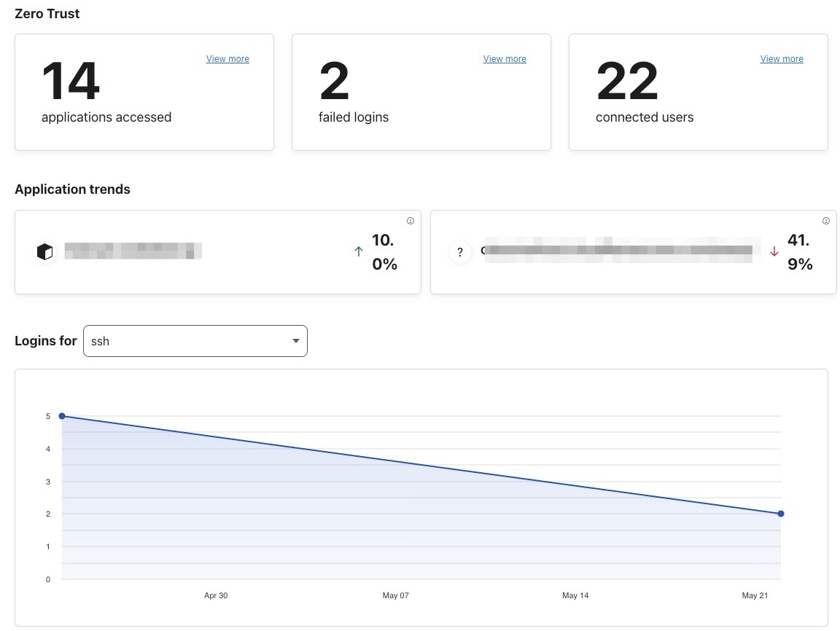
Task: View more details for failed logins
Action: (x=505, y=59)
